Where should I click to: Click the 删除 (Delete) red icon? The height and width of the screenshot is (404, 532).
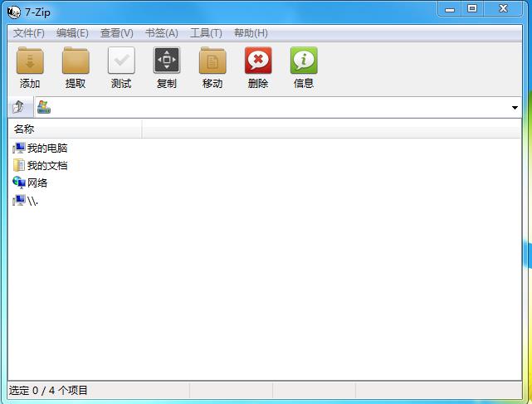click(x=258, y=61)
